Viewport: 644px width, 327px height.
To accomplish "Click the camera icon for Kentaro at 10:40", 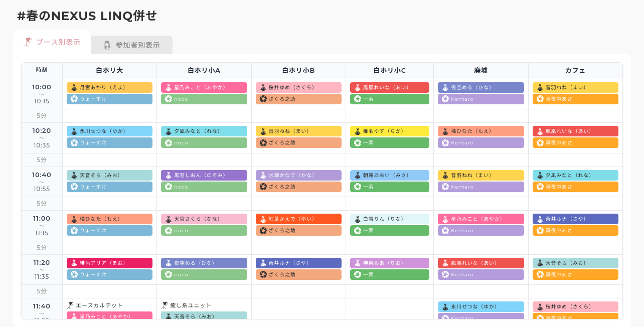I will pos(445,187).
